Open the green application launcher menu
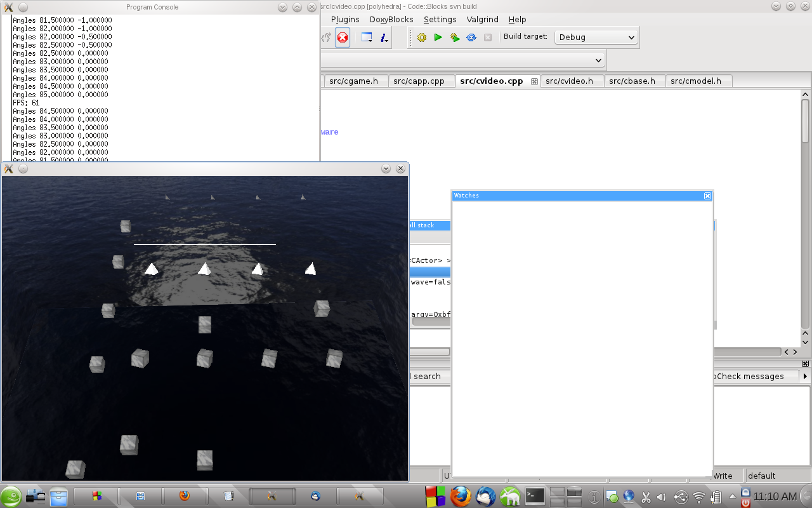The image size is (812, 508). tap(11, 496)
